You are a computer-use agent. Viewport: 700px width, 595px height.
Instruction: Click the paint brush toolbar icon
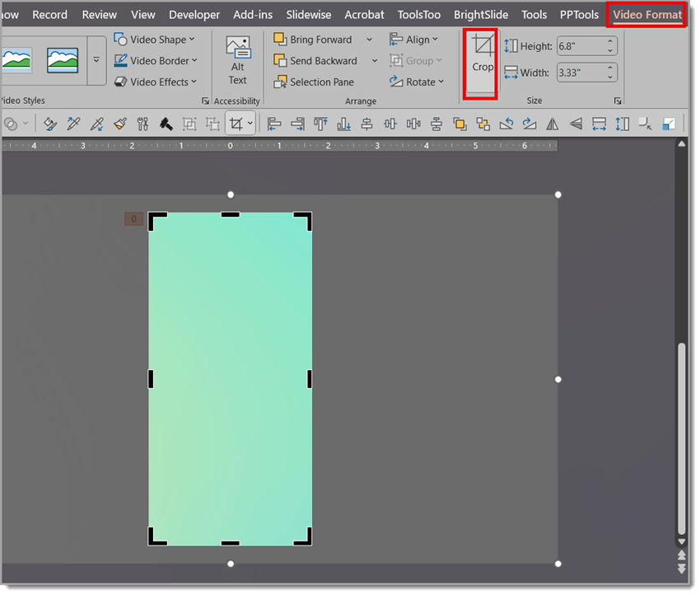pyautogui.click(x=119, y=124)
